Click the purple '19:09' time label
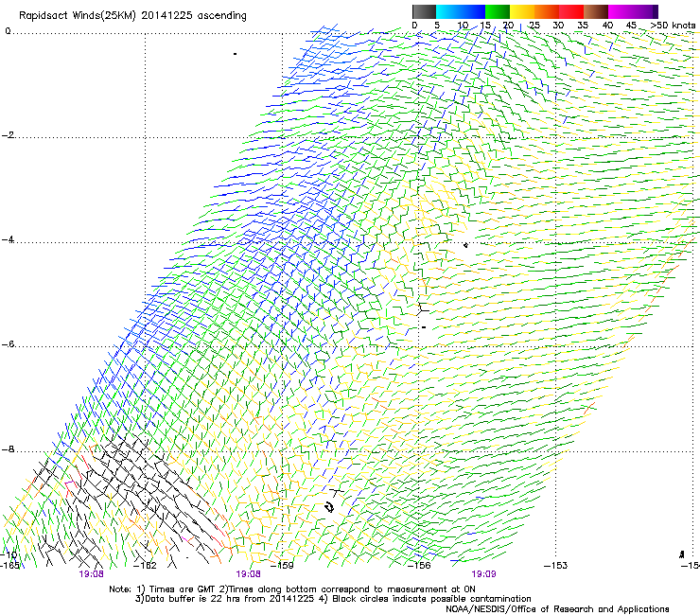 483,574
